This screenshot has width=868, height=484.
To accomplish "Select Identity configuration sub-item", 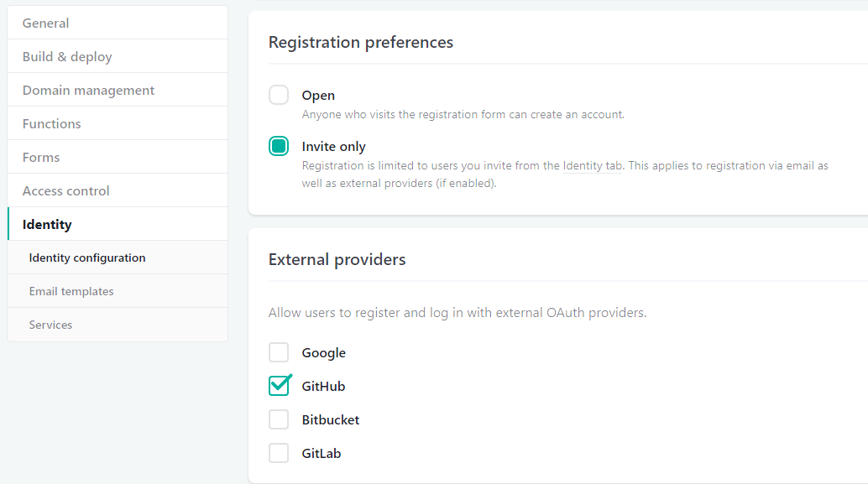I will pyautogui.click(x=87, y=258).
